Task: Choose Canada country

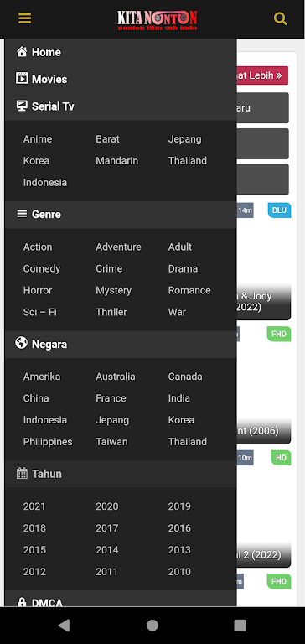Action: (185, 377)
